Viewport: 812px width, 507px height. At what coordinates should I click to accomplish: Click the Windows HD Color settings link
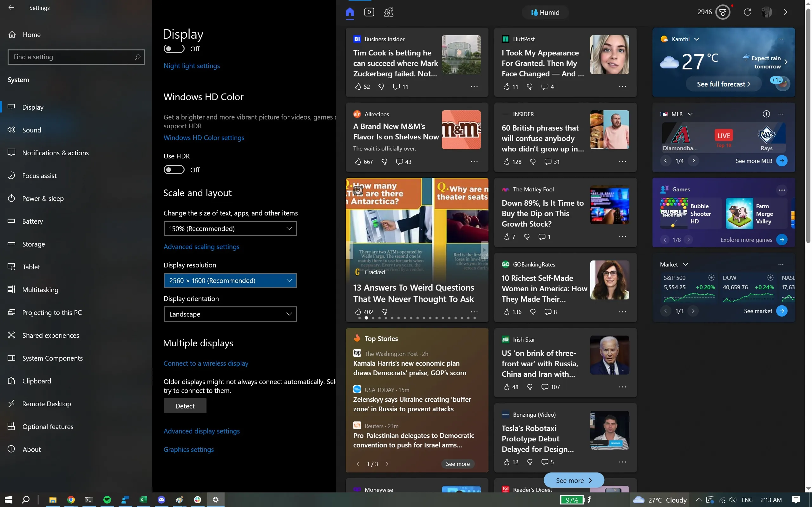point(203,137)
